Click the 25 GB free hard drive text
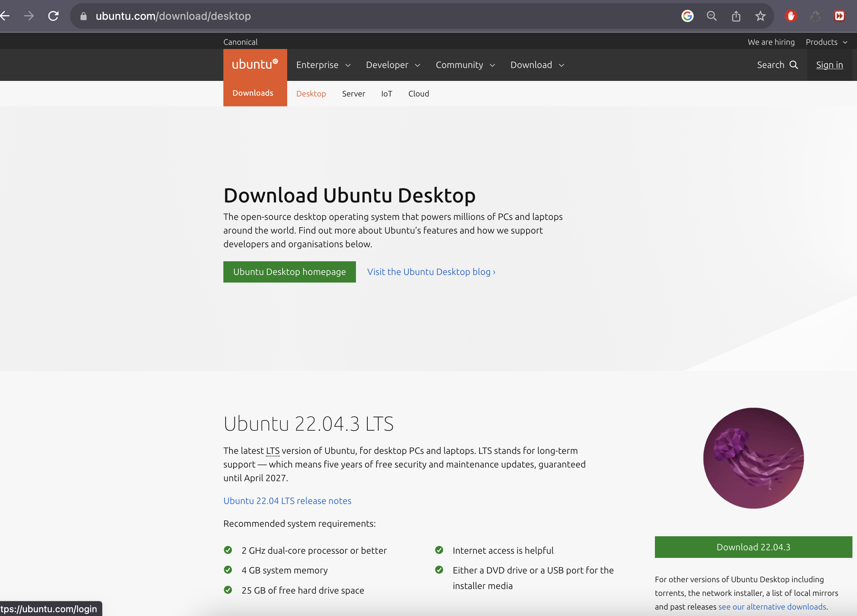 coord(303,591)
